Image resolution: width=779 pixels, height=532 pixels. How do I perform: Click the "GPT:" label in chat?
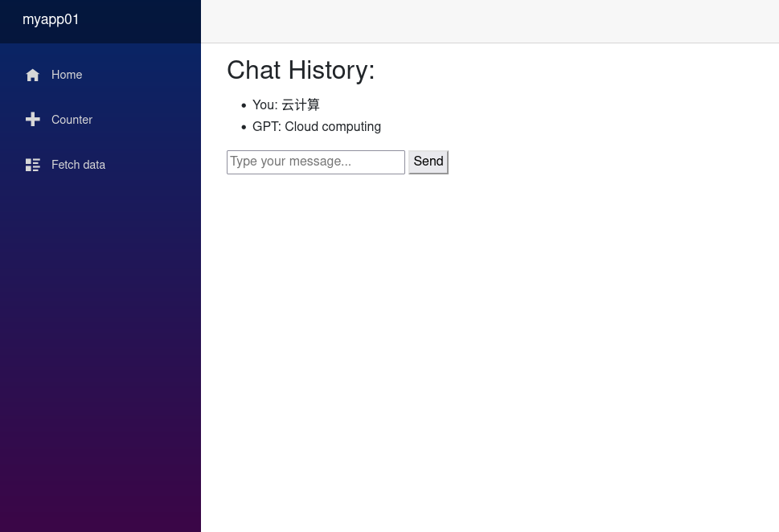click(266, 127)
